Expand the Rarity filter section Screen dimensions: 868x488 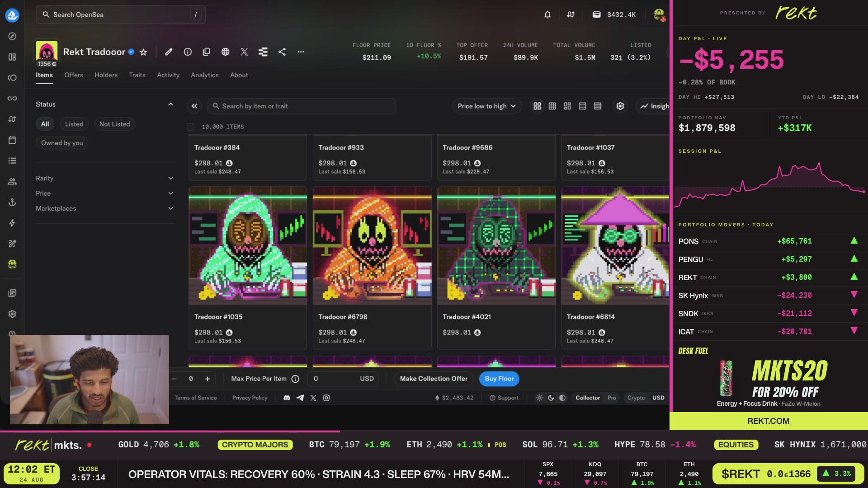(105, 178)
